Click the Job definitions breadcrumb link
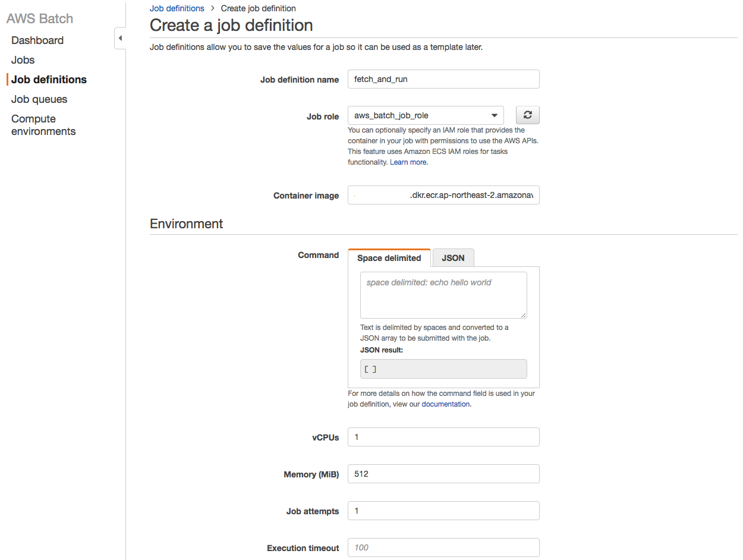Image resolution: width=743 pixels, height=560 pixels. point(177,8)
